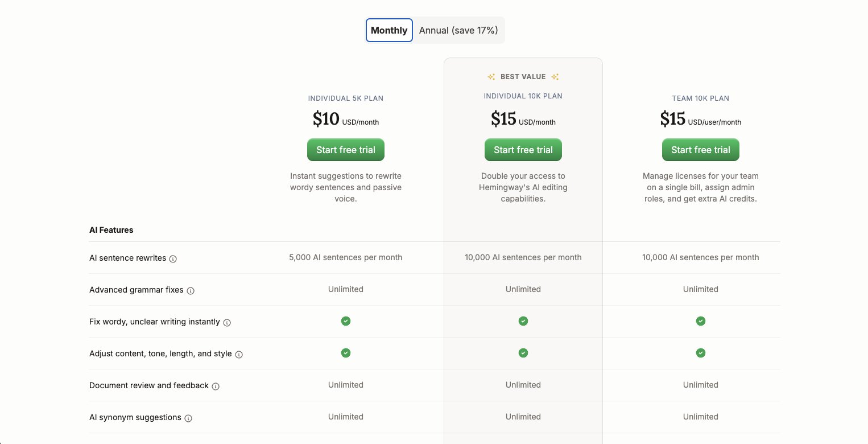Screen dimensions: 868x444
Task: Click the AI Features section heading
Action: (111, 230)
